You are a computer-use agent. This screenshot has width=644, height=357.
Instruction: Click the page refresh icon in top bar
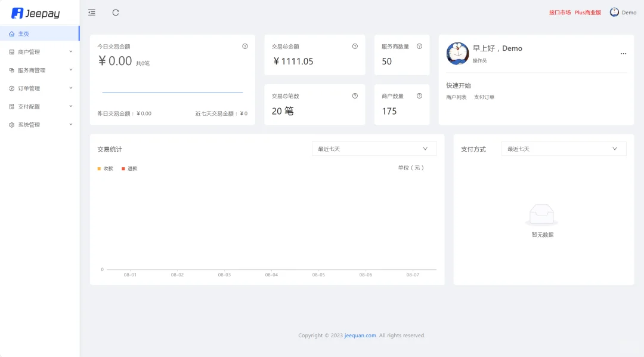click(115, 12)
